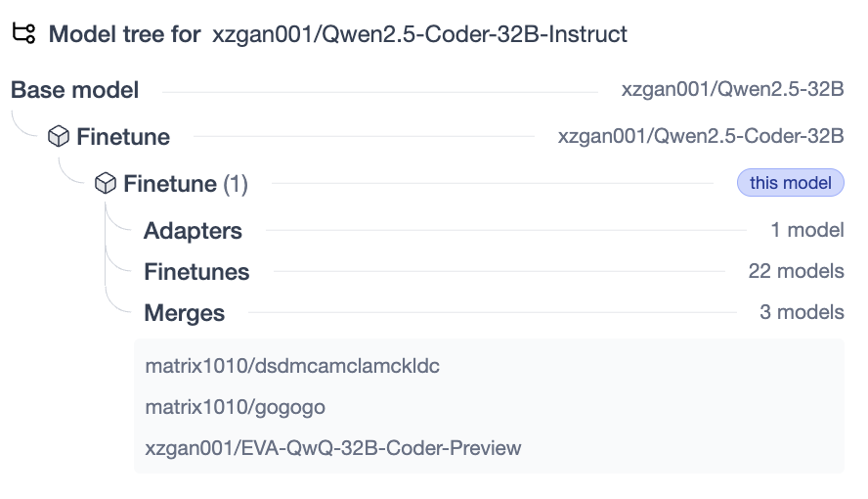Collapse the Merges row
This screenshot has height=499, width=868.
(x=184, y=313)
